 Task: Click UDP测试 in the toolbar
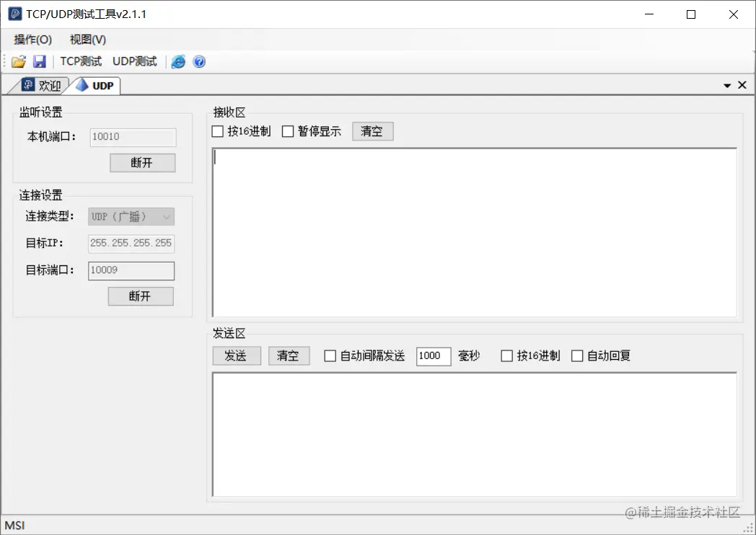135,62
